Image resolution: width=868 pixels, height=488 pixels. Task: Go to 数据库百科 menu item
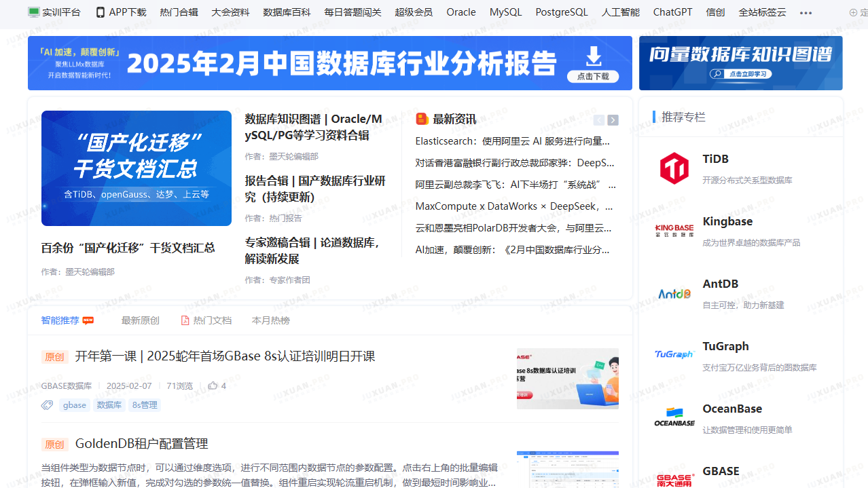pos(287,12)
